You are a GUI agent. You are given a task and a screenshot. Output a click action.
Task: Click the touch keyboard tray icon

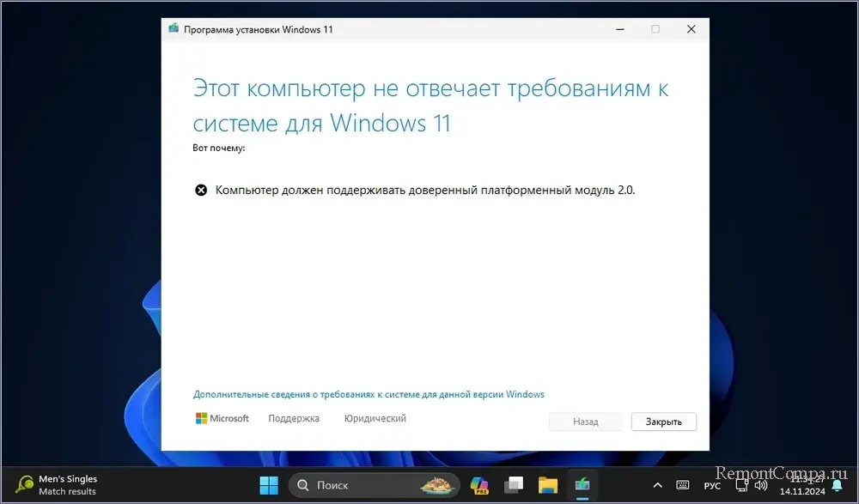pyautogui.click(x=683, y=485)
